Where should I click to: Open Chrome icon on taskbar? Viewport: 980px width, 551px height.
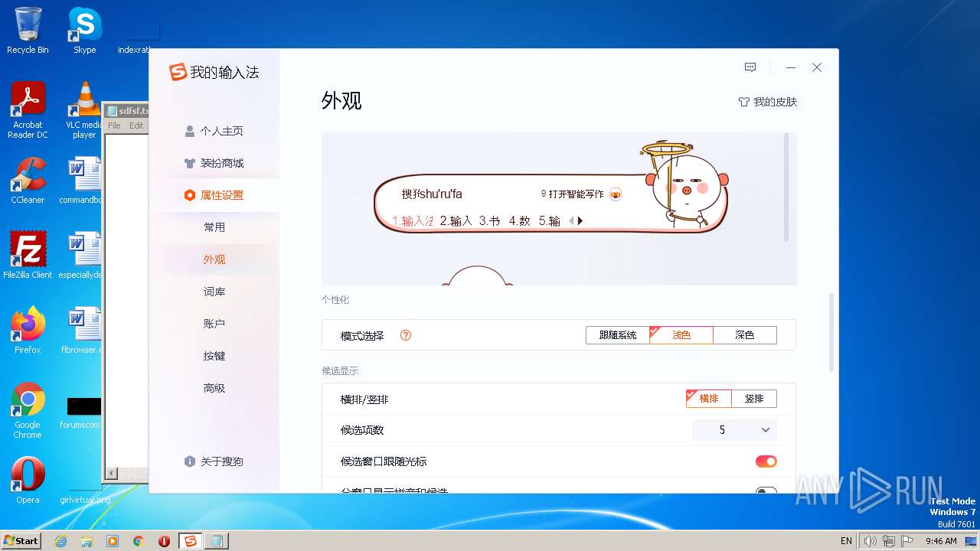(139, 541)
